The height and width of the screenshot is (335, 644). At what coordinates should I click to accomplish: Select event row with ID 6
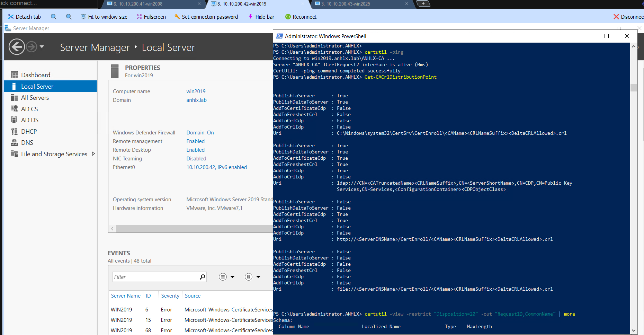click(191, 310)
